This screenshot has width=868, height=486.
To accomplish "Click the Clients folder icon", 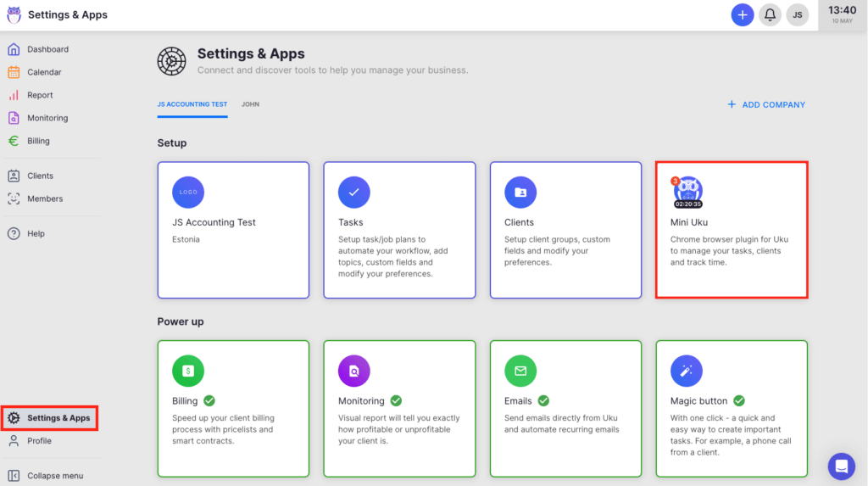I will point(520,193).
